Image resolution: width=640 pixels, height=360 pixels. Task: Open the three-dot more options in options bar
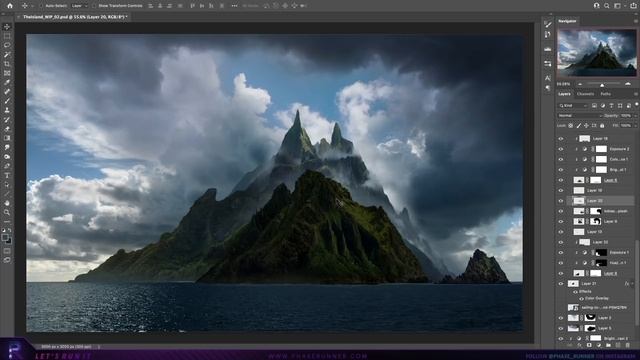tap(234, 6)
